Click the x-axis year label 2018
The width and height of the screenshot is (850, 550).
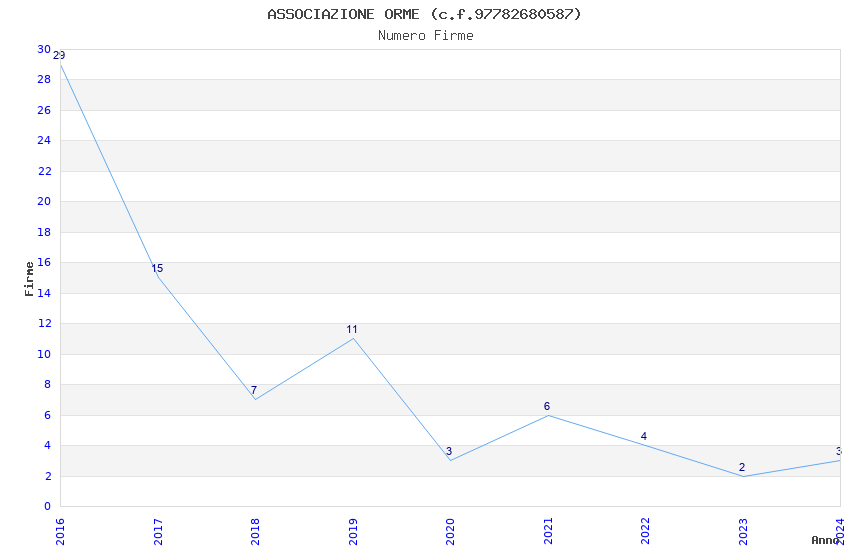255,532
